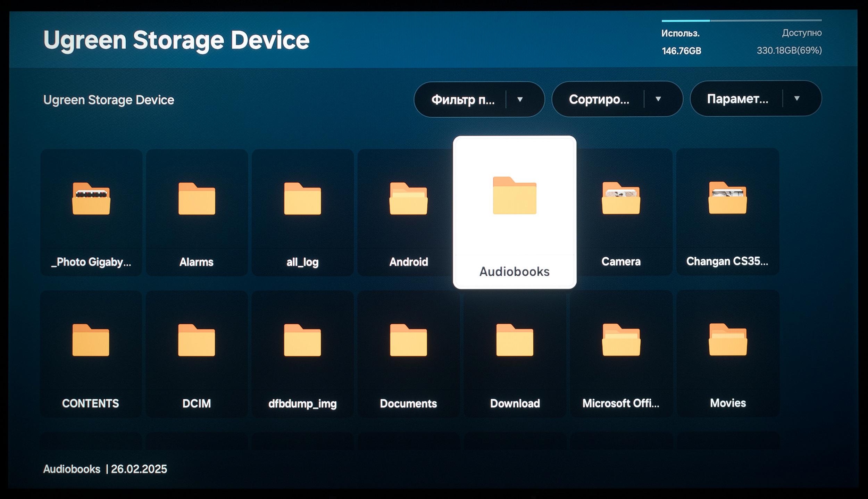
Task: Open the Changan CS35... folder thumbnail
Action: click(727, 212)
